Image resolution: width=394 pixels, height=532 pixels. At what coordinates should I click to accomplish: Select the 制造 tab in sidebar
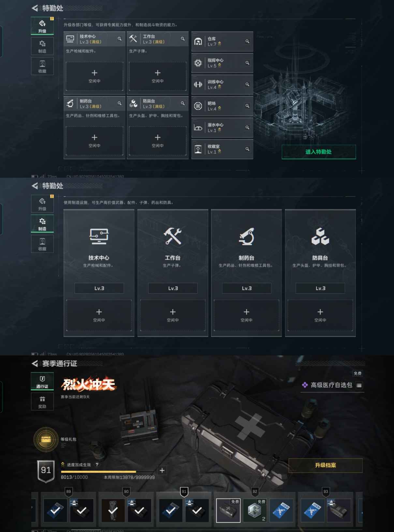tap(42, 46)
